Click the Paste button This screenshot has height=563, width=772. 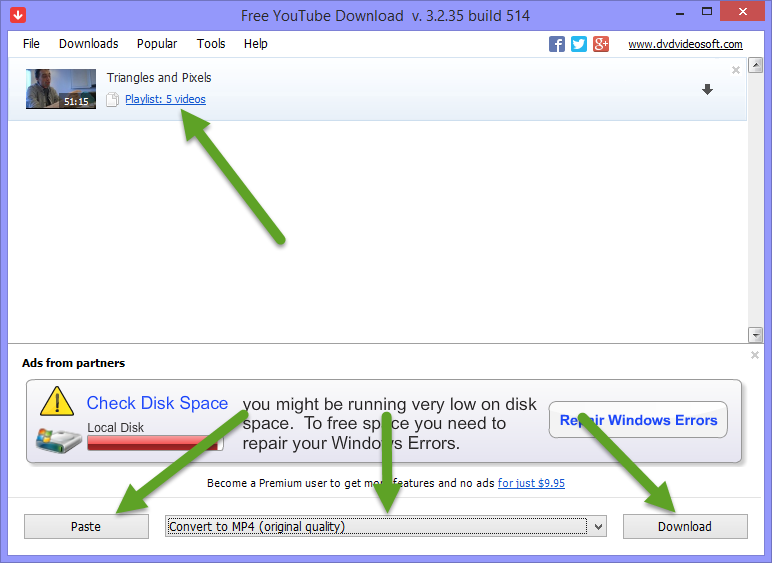tap(86, 527)
